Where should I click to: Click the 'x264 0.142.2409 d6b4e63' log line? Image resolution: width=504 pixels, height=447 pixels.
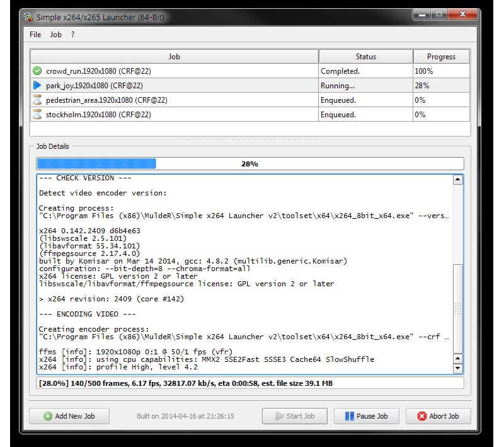pyautogui.click(x=89, y=231)
